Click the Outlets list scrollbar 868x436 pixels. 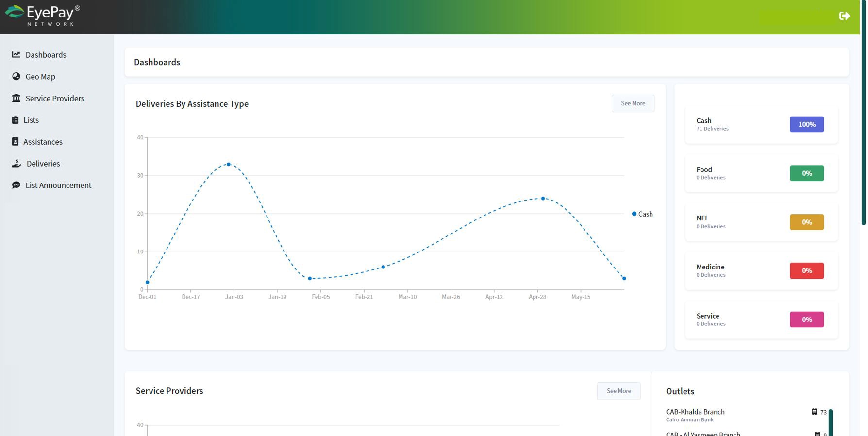(831, 422)
